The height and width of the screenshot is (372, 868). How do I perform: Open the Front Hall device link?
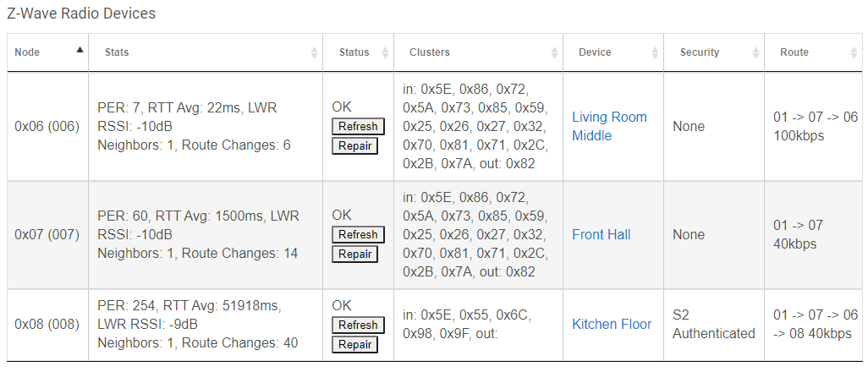(602, 235)
